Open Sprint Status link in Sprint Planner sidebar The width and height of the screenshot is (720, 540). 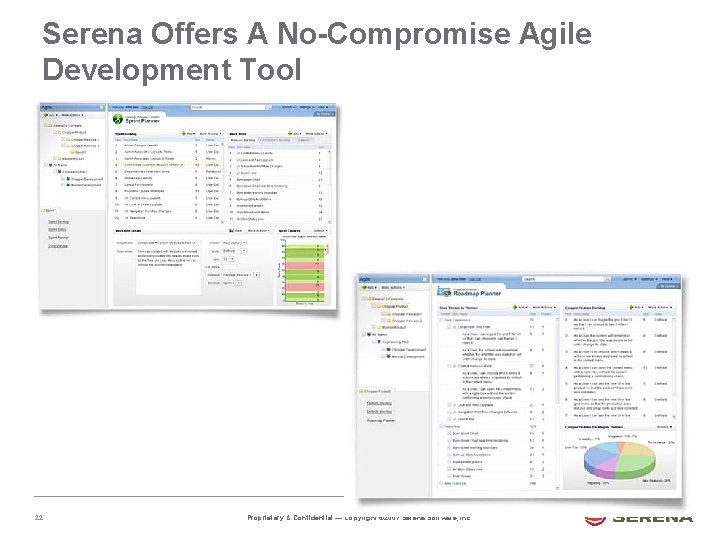57,230
